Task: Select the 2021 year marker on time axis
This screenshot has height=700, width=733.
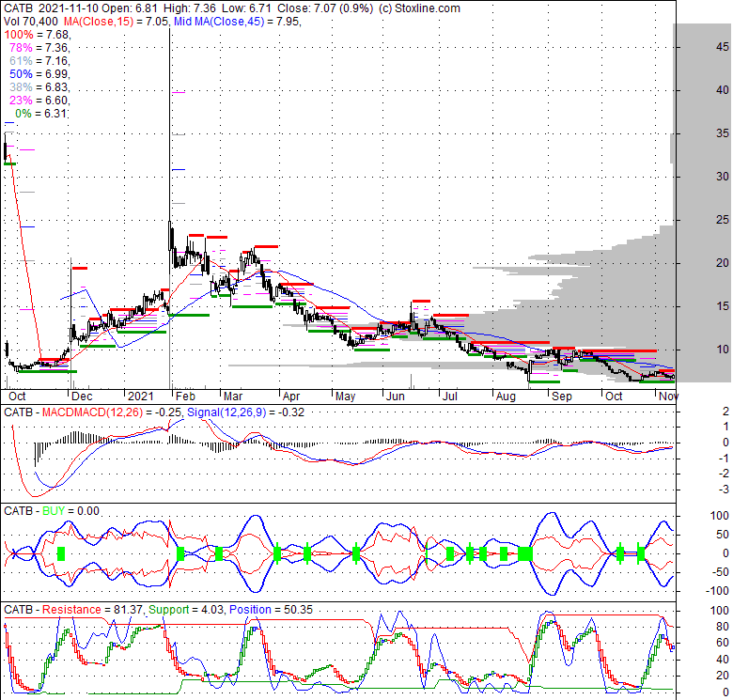Action: 142,397
